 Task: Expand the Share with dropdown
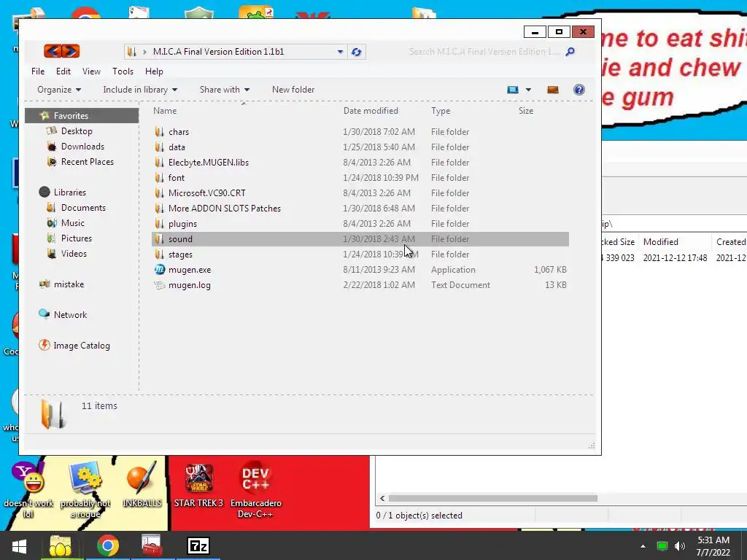click(x=225, y=90)
